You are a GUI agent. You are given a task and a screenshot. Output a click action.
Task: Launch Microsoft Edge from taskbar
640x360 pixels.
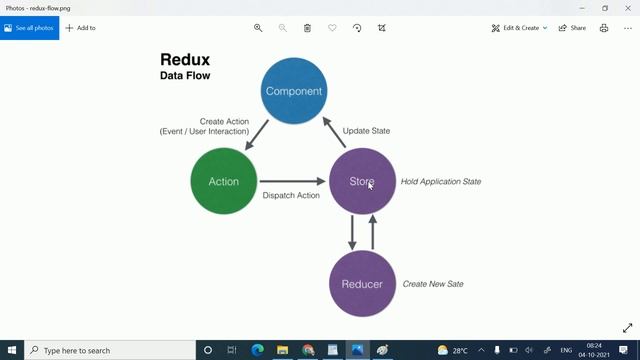point(257,350)
